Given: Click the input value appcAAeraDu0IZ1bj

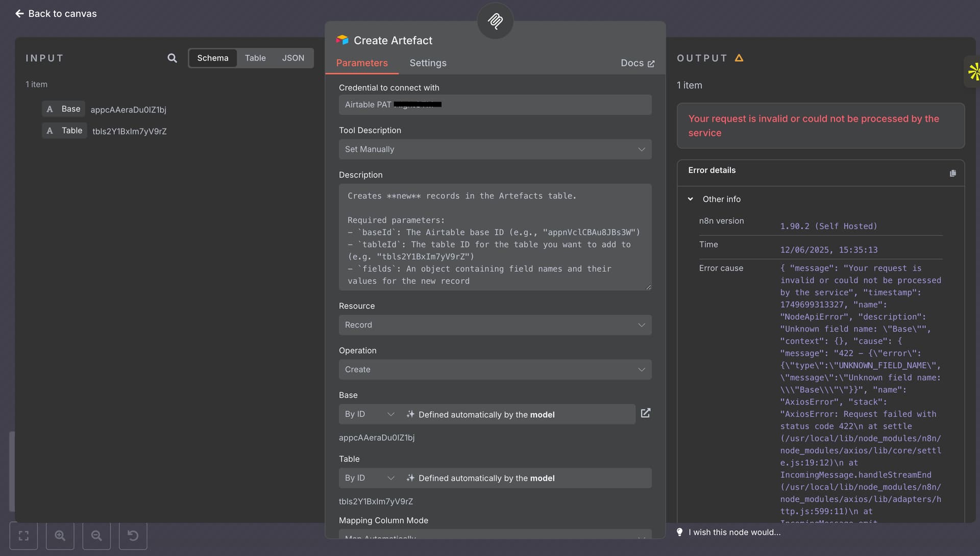Looking at the screenshot, I should click(128, 110).
